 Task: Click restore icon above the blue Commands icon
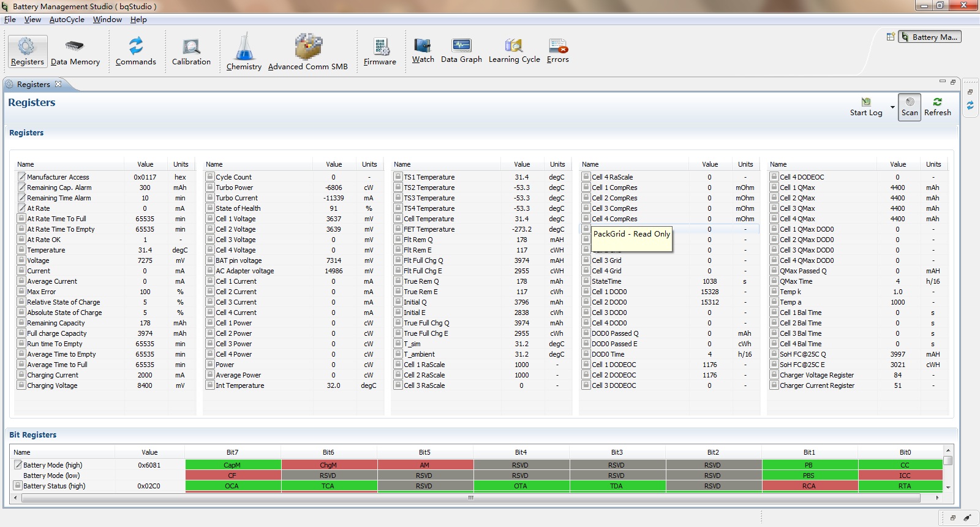point(970,92)
